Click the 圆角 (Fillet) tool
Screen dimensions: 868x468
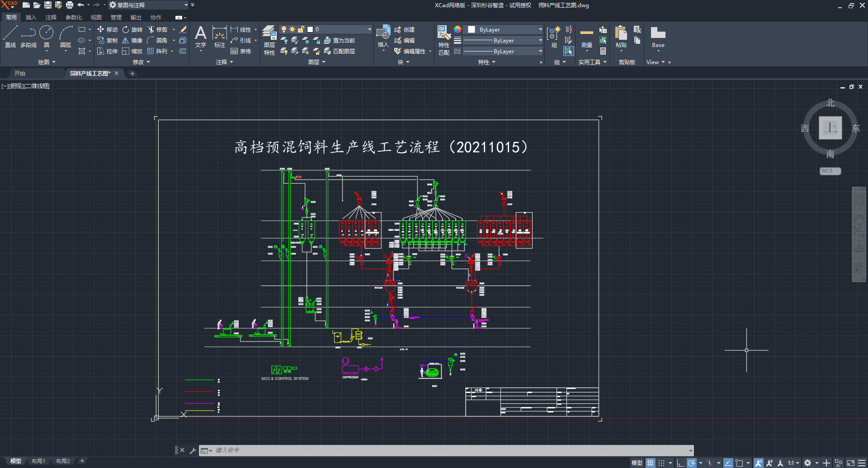pos(157,40)
